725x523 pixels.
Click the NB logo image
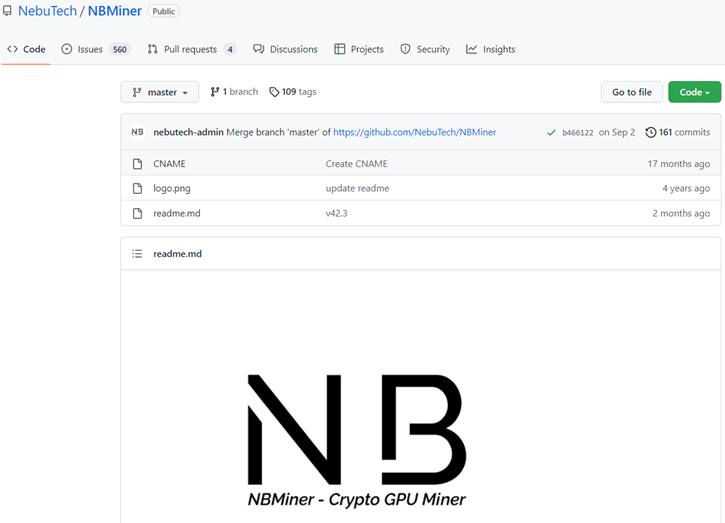click(x=356, y=441)
